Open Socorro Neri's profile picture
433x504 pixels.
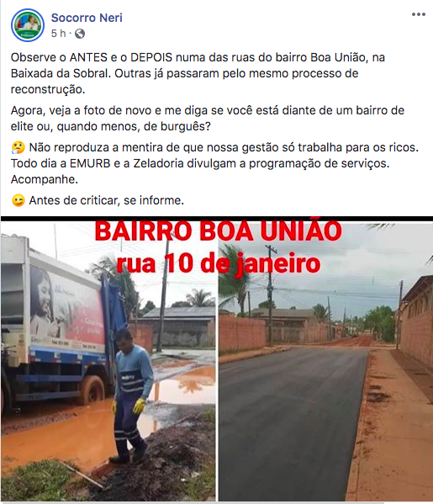(28, 25)
